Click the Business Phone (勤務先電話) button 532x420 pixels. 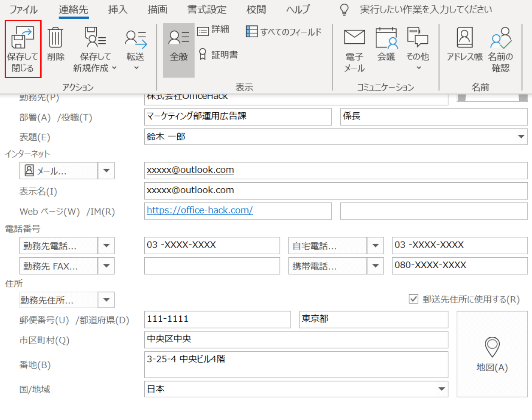(x=59, y=246)
